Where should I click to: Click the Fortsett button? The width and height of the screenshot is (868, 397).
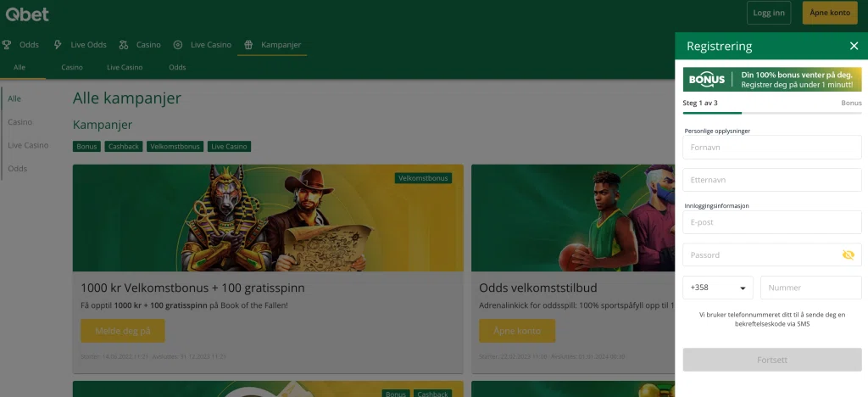click(x=772, y=360)
